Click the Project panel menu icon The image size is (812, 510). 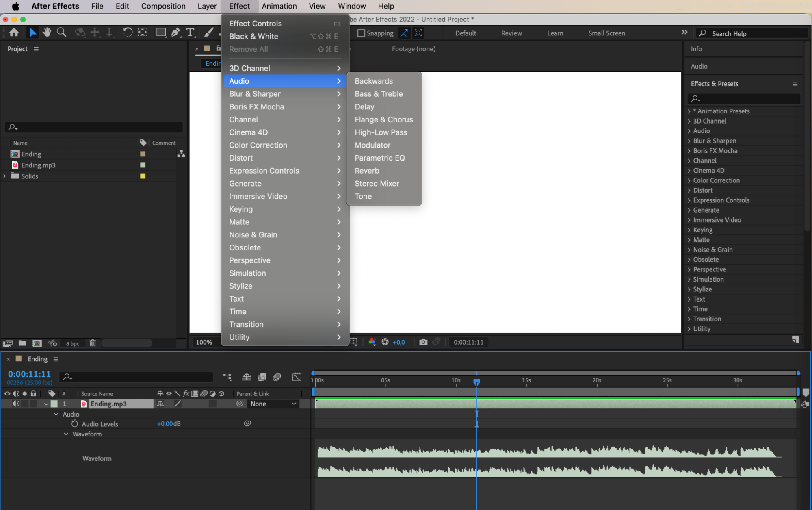point(36,49)
